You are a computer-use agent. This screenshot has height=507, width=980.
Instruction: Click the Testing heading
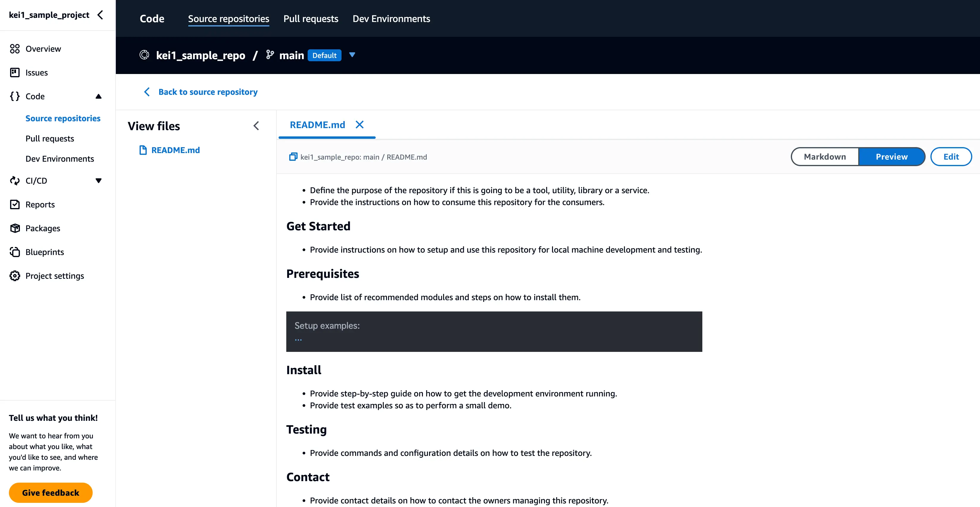click(x=307, y=429)
